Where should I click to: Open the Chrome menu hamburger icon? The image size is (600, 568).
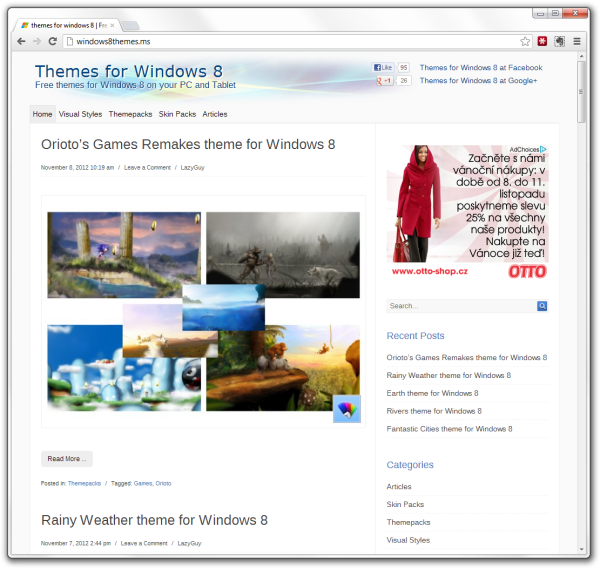point(577,41)
